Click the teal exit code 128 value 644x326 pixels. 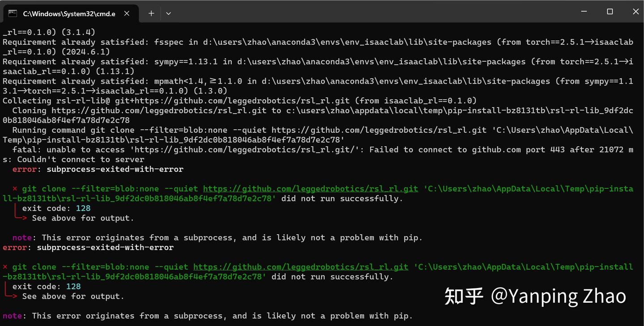click(83, 208)
